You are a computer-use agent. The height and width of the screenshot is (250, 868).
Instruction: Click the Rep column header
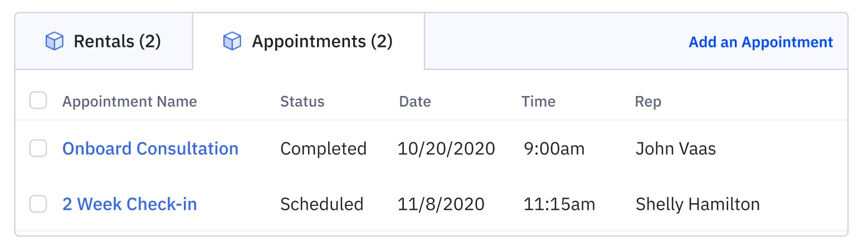(648, 102)
